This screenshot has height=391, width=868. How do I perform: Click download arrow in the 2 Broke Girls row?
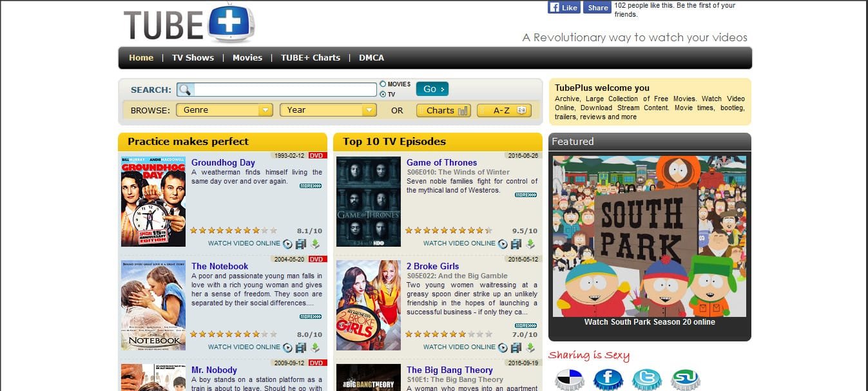click(530, 347)
